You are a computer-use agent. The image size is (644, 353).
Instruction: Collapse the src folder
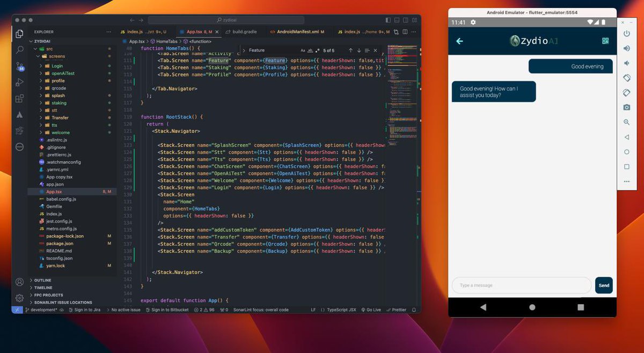click(x=35, y=49)
